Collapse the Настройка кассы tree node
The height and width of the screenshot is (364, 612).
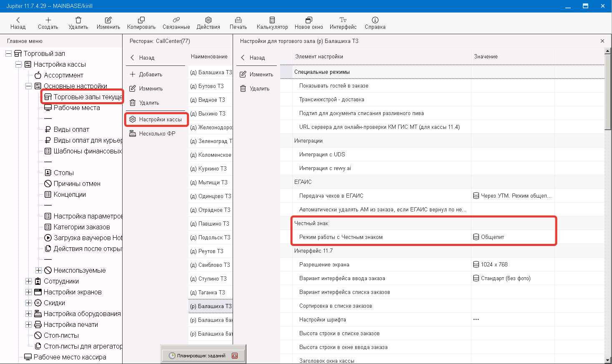[18, 64]
